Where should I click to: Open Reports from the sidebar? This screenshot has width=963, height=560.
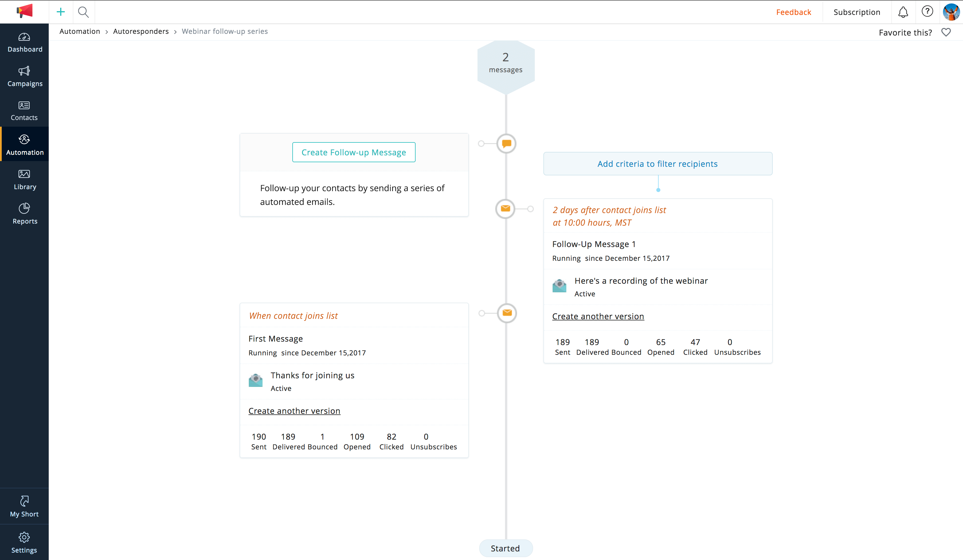click(x=24, y=214)
